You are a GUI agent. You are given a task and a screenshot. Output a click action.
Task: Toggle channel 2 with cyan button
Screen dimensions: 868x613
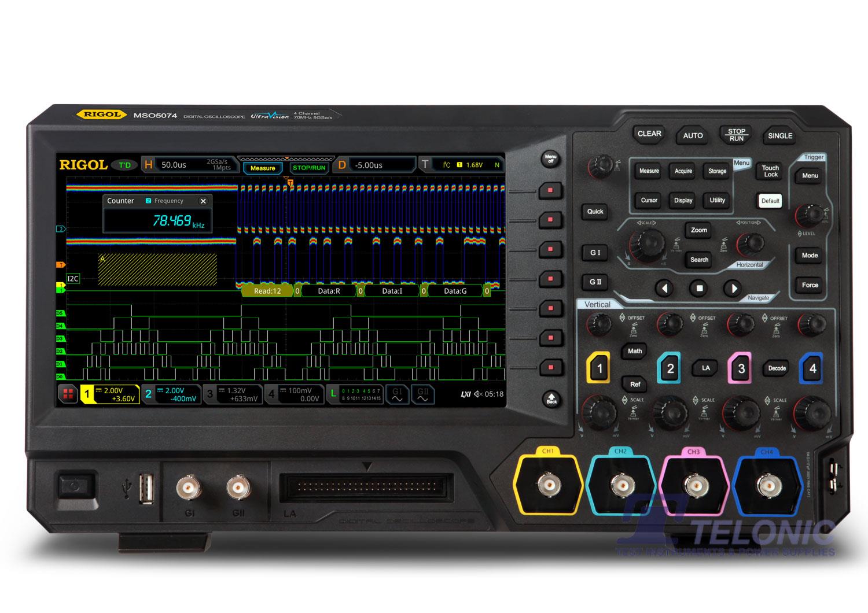[670, 368]
